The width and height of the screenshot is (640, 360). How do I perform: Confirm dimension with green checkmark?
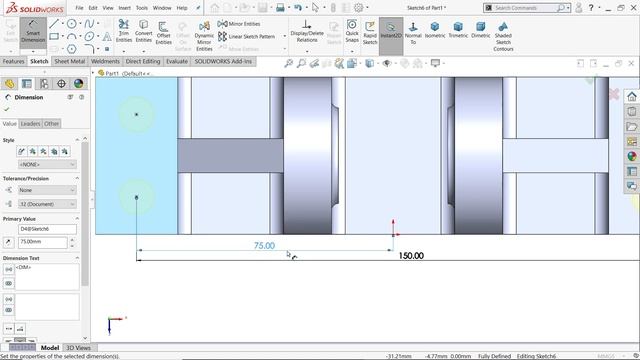click(7, 109)
